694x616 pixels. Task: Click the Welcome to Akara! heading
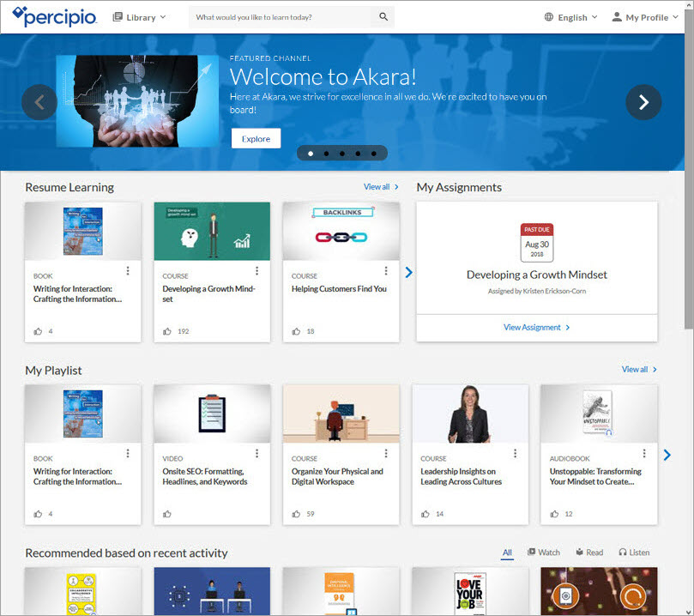click(323, 76)
